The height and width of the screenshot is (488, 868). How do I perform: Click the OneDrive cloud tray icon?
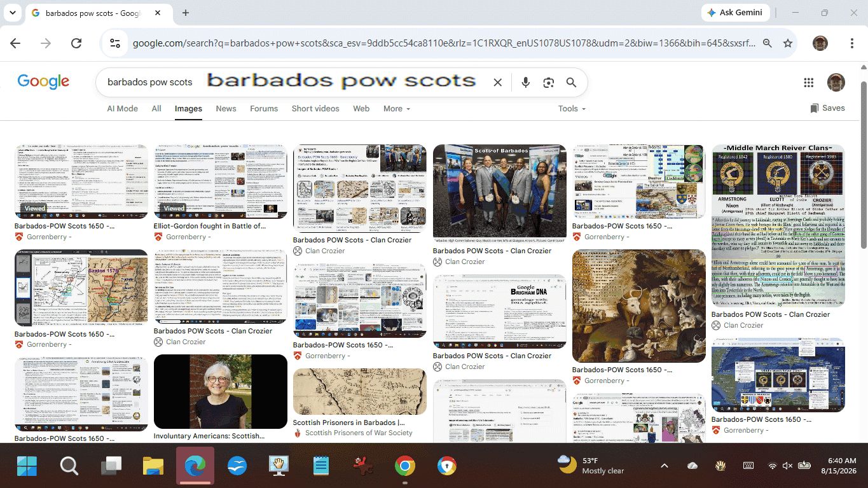pos(692,466)
